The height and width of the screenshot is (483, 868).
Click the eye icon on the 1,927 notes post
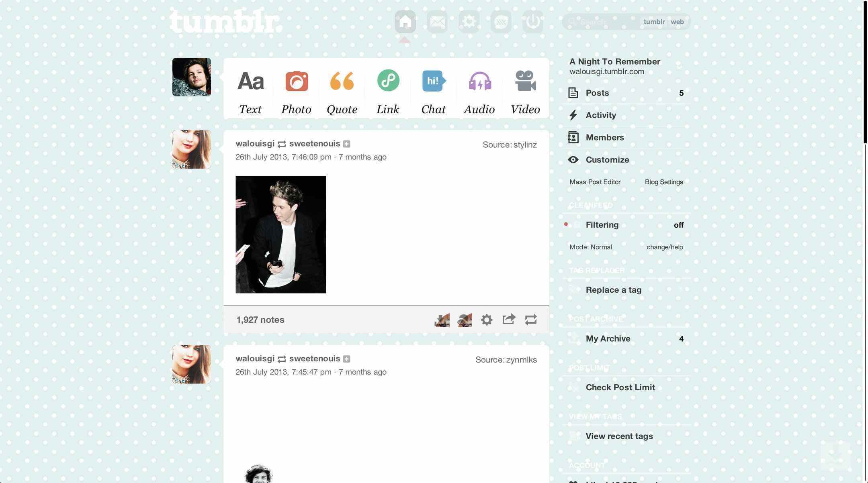point(465,320)
